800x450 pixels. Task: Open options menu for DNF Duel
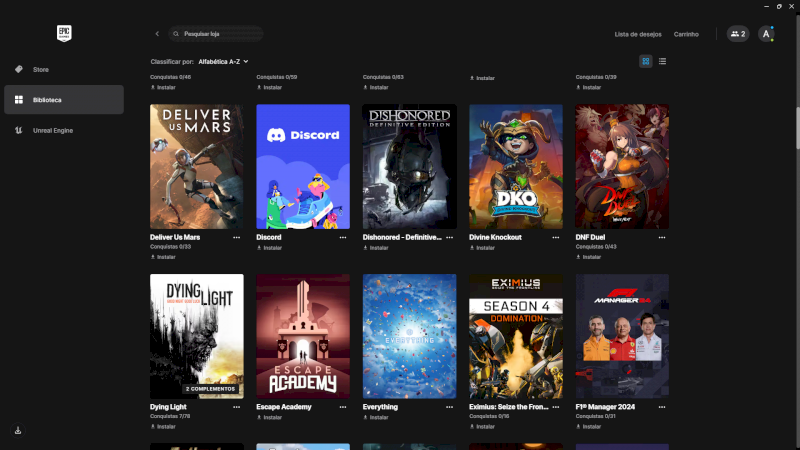pyautogui.click(x=663, y=238)
